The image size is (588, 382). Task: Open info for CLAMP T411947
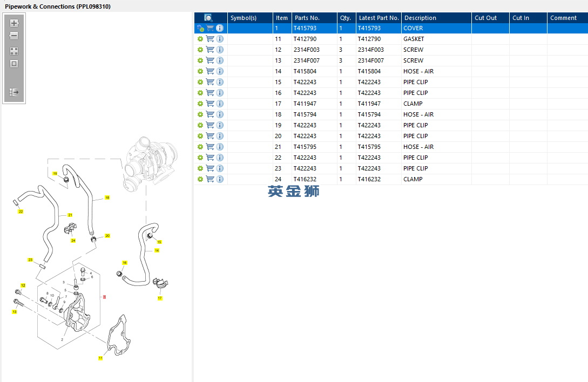coord(220,104)
